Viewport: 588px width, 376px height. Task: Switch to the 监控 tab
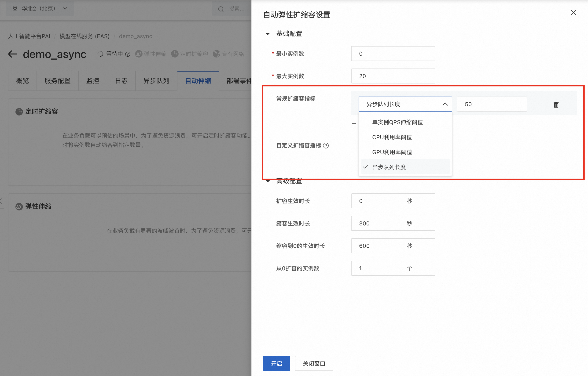point(93,81)
